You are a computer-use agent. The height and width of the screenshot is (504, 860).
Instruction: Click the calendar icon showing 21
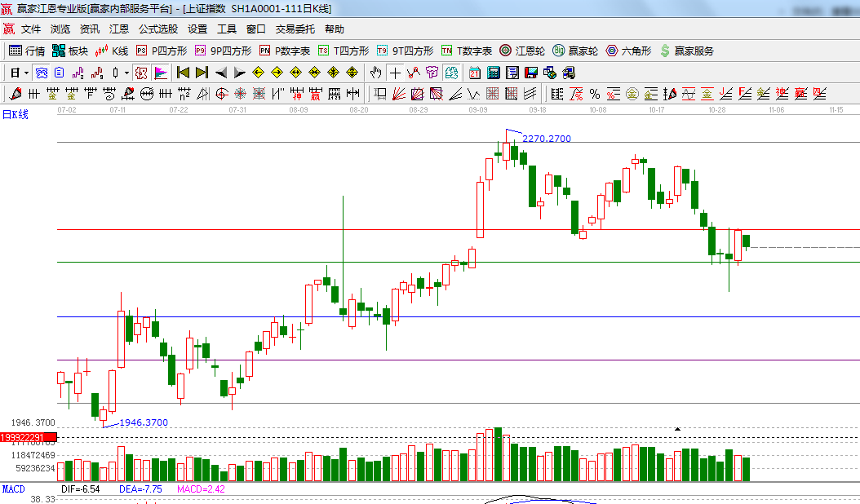[x=474, y=73]
